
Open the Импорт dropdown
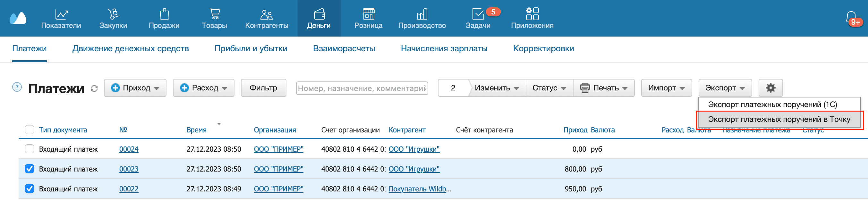click(x=666, y=88)
